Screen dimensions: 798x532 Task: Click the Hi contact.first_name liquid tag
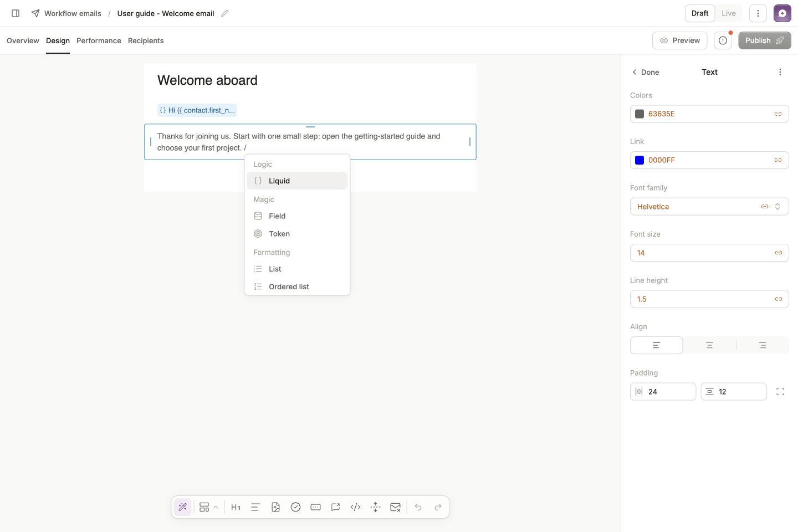197,110
